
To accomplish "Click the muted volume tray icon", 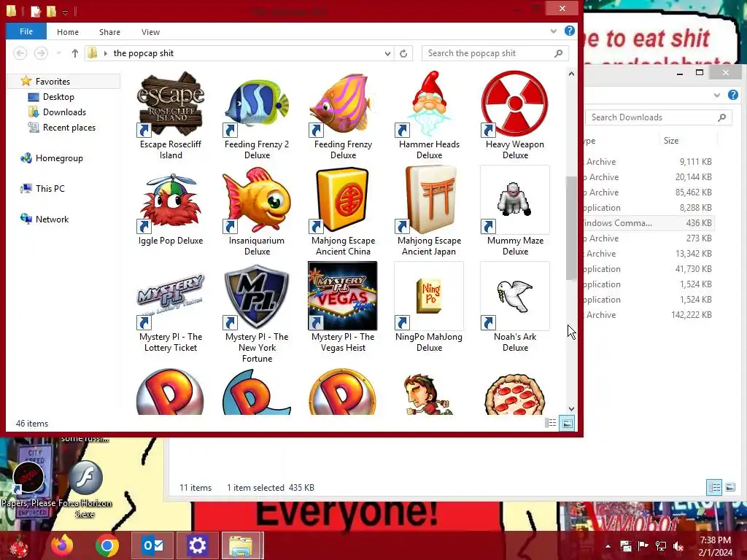I will click(678, 546).
